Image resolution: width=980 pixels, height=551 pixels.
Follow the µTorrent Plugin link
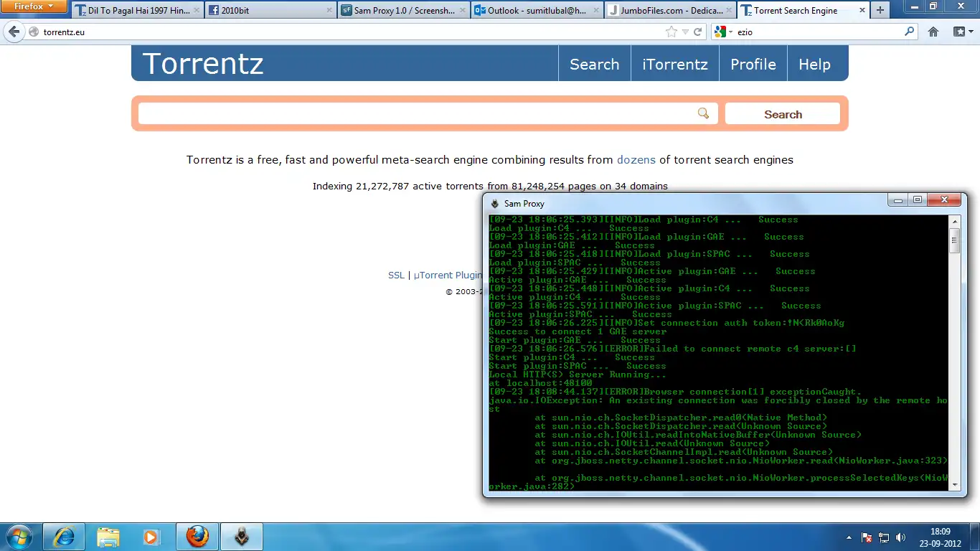[x=448, y=275]
